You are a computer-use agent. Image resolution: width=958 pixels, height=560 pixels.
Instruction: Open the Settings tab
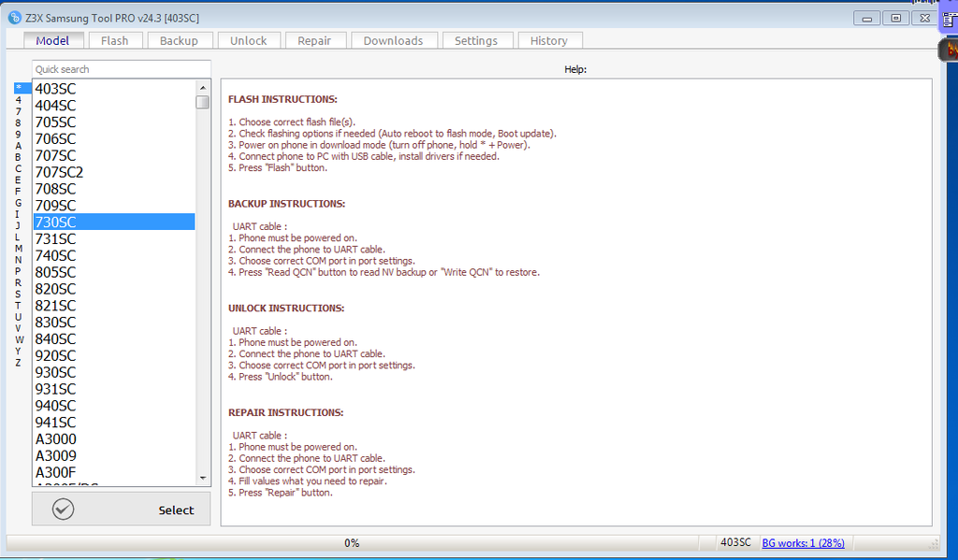[476, 40]
